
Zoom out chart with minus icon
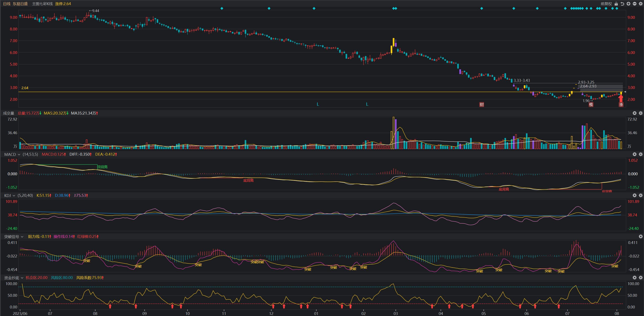click(x=635, y=4)
